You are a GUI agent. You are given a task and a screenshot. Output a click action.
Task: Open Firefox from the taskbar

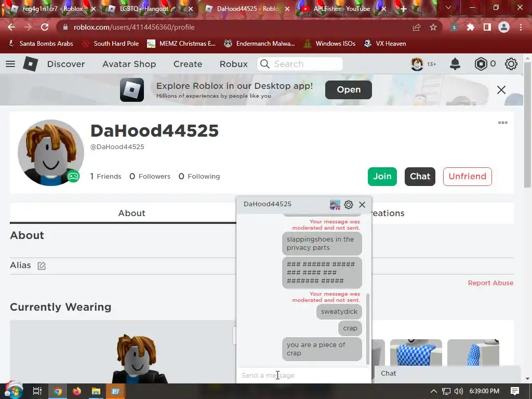[x=77, y=391]
